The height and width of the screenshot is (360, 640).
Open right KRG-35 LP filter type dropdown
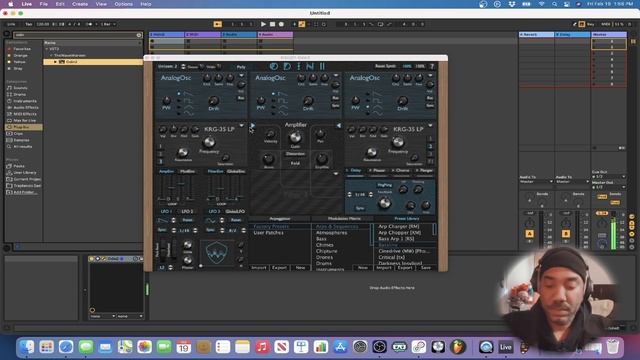tap(430, 126)
